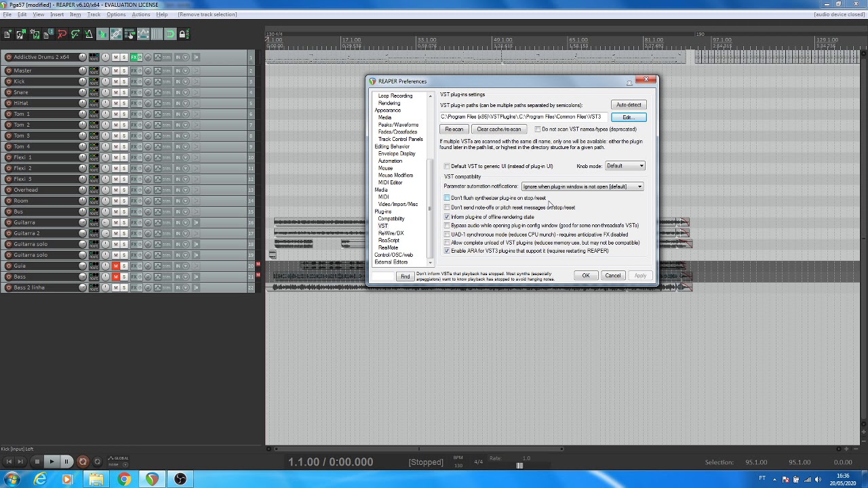Open Project settings from the toolbar
The width and height of the screenshot is (868, 488).
pyautogui.click(x=48, y=34)
